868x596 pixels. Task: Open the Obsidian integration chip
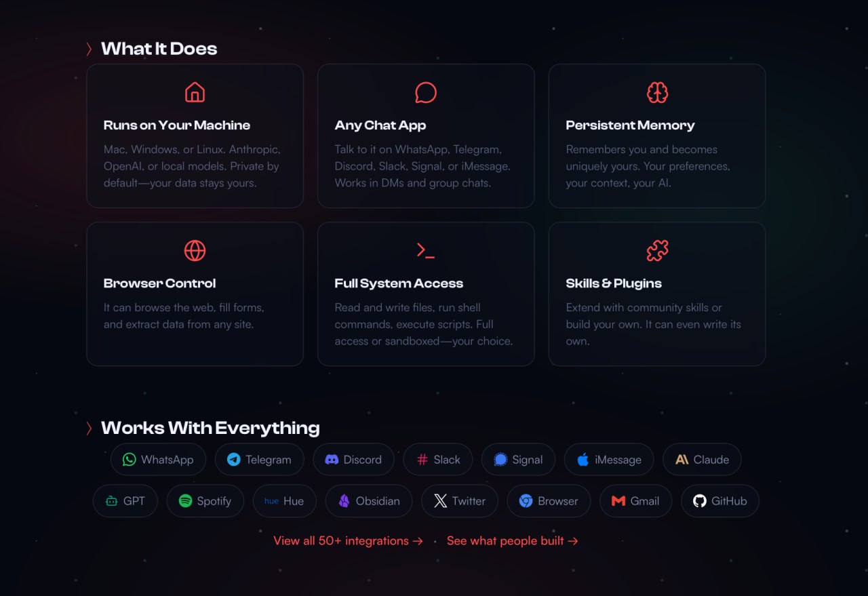[x=369, y=501]
